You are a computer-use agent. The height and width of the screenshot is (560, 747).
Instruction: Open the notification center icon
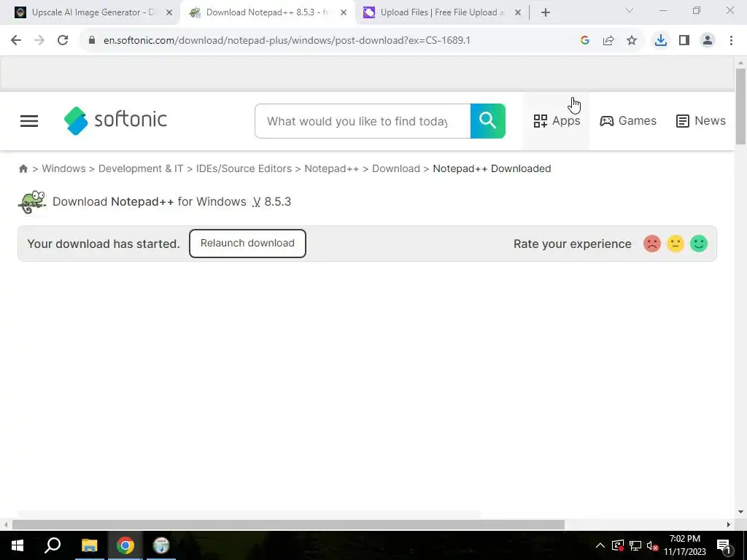[x=723, y=545]
